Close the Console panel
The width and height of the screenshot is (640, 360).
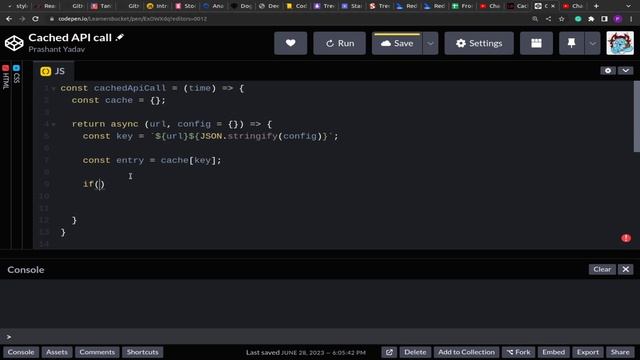tap(625, 269)
